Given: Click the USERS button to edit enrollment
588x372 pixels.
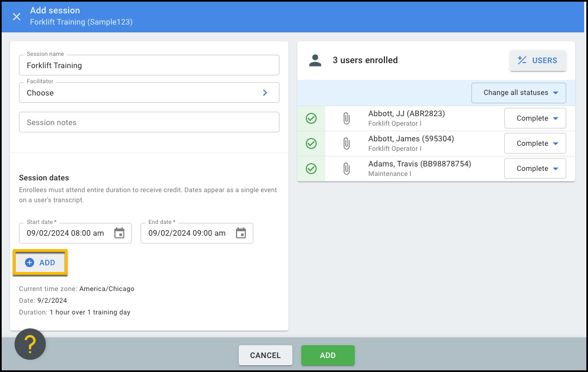Looking at the screenshot, I should point(538,60).
